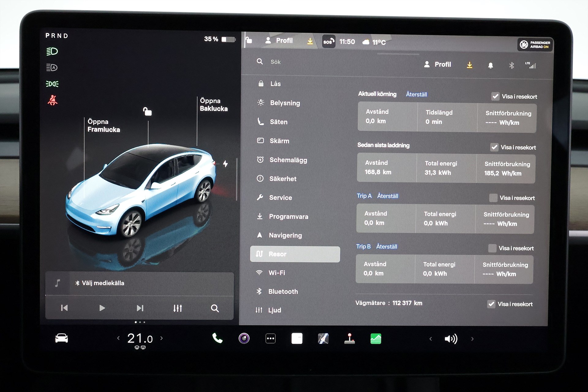Enable Visa i resekort for Trip A
This screenshot has width=588, height=392.
(x=493, y=198)
